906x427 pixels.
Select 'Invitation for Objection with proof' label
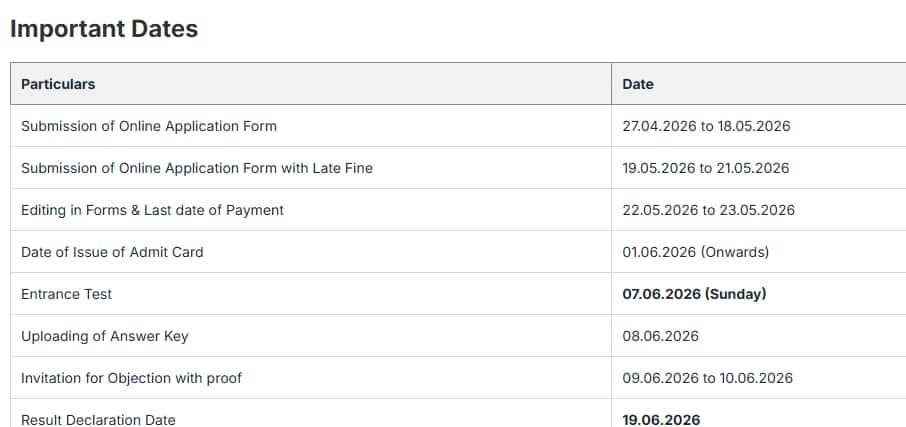131,378
